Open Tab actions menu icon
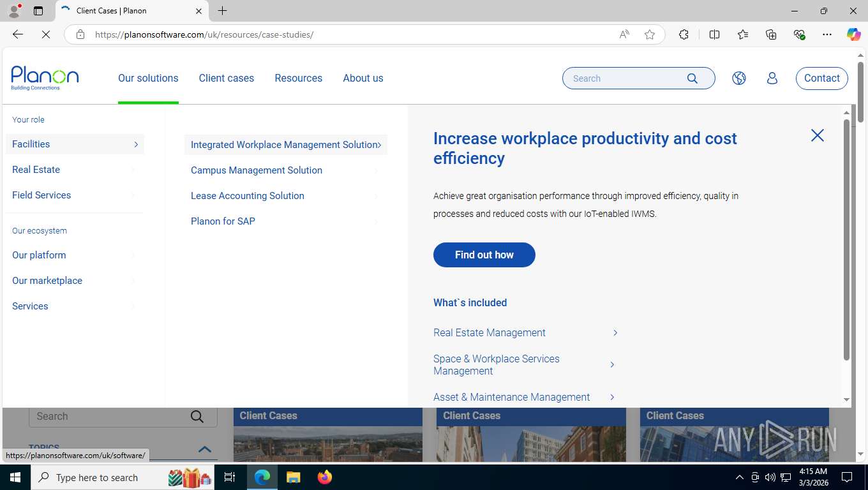Viewport: 868px width, 490px height. (38, 11)
